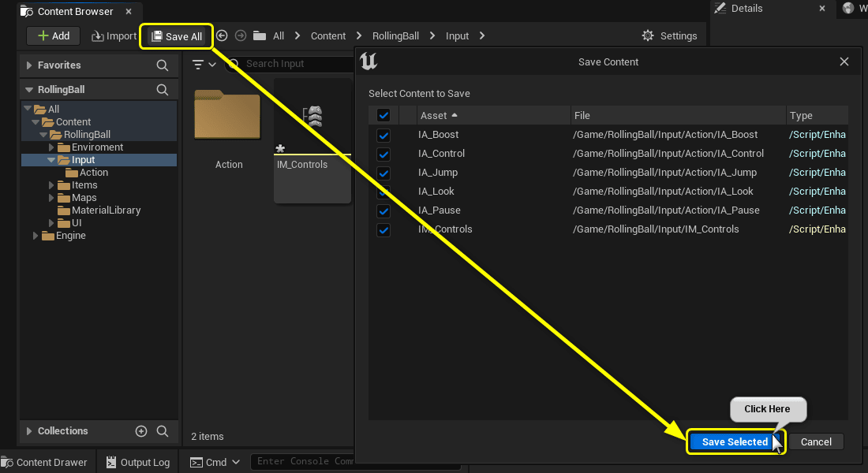Uncheck the IA_Boost asset checkbox
Viewport: 868px width, 473px height.
(x=383, y=135)
